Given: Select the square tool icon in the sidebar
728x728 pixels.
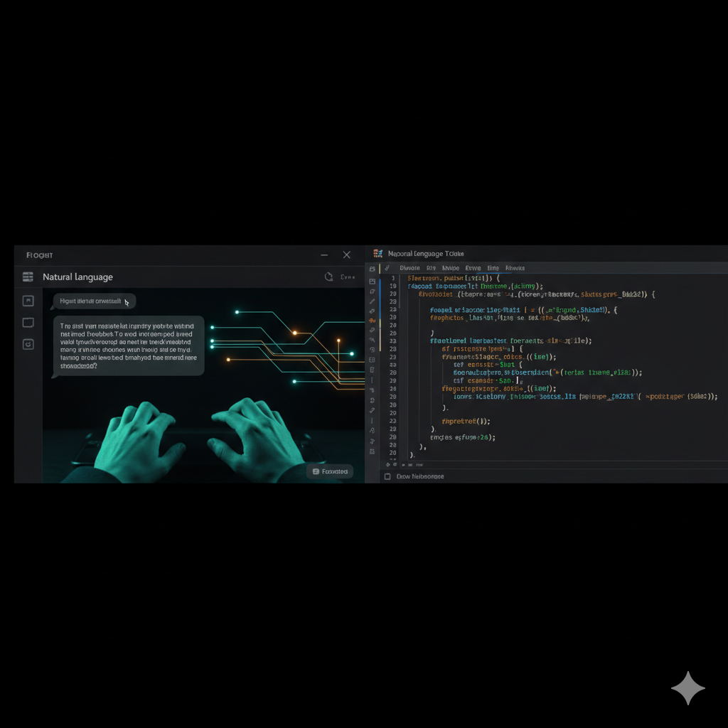Looking at the screenshot, I should coord(28,322).
